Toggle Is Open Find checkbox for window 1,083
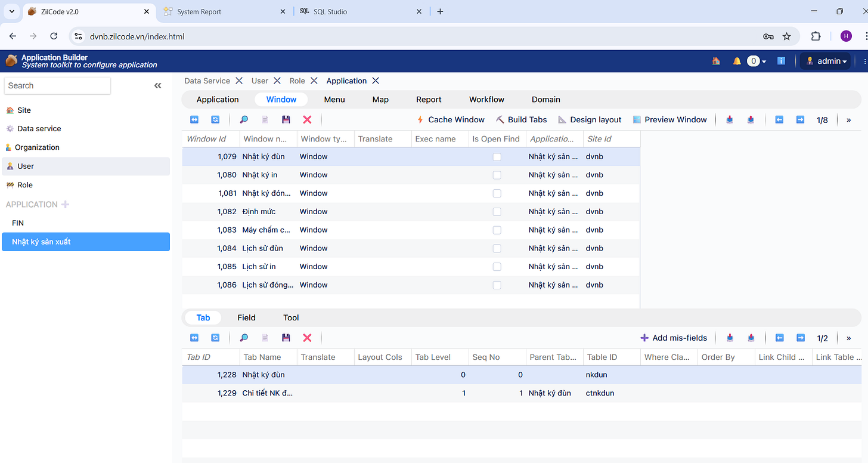Screen dimensions: 868x463 497,230
